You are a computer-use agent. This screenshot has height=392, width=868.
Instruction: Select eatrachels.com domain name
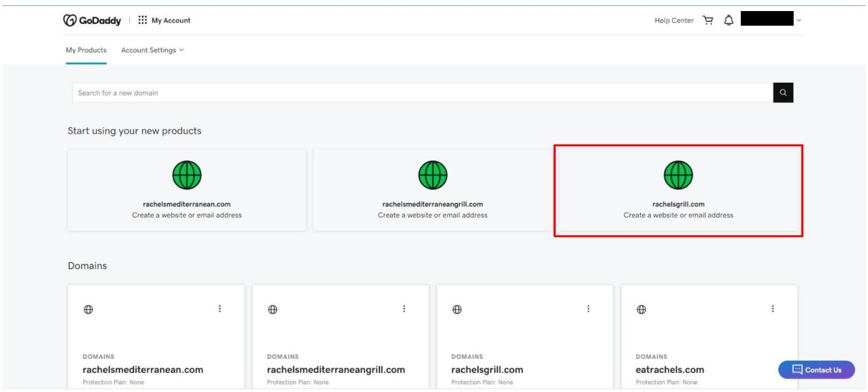(x=670, y=370)
